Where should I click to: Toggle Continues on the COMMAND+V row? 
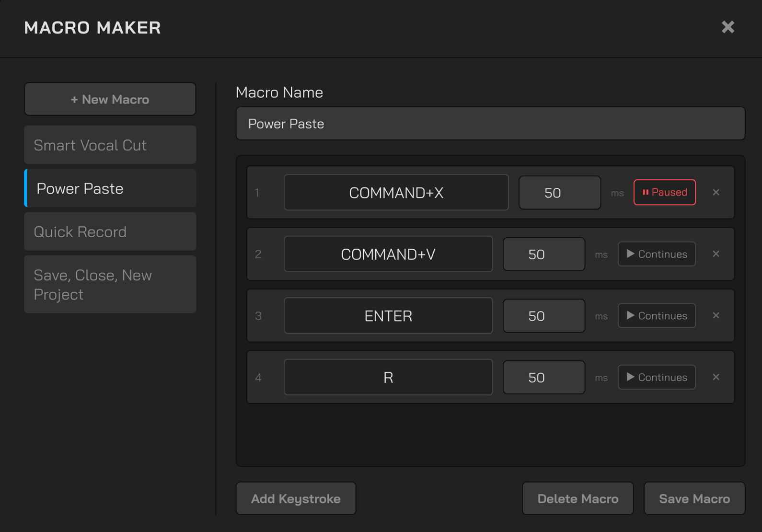click(x=657, y=254)
